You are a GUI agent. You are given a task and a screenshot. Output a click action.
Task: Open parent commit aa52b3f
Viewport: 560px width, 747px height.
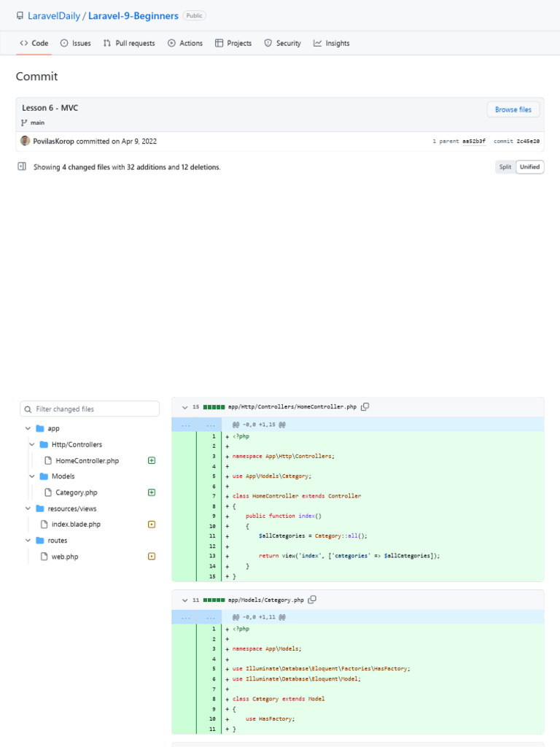pyautogui.click(x=474, y=142)
